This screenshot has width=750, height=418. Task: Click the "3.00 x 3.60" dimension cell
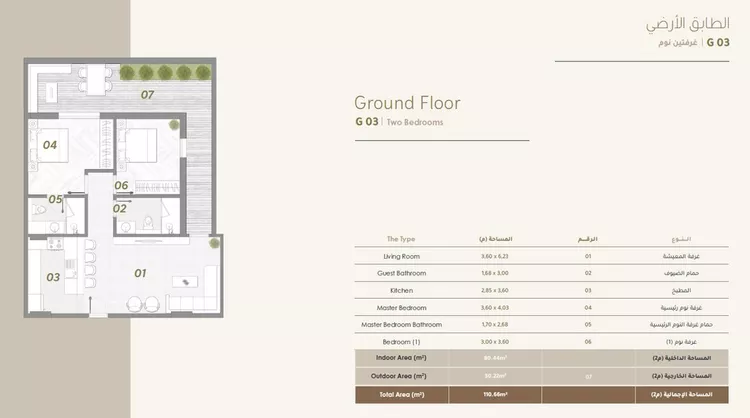[x=495, y=342]
